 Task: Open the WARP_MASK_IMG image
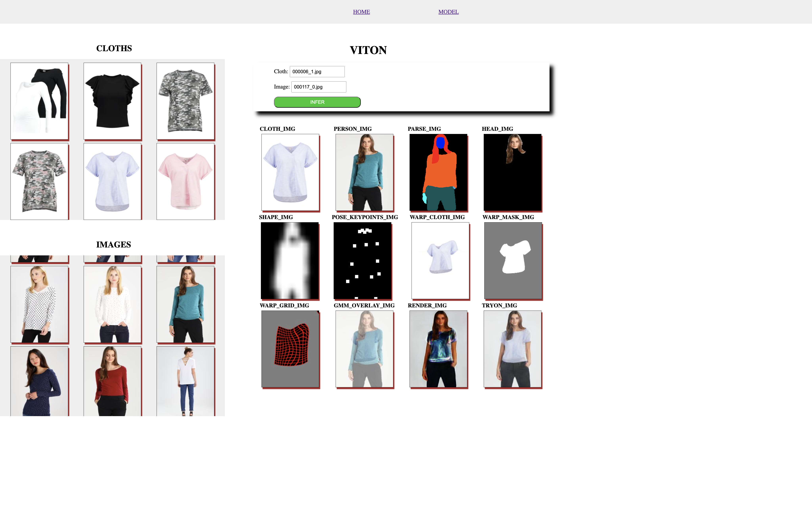click(513, 261)
